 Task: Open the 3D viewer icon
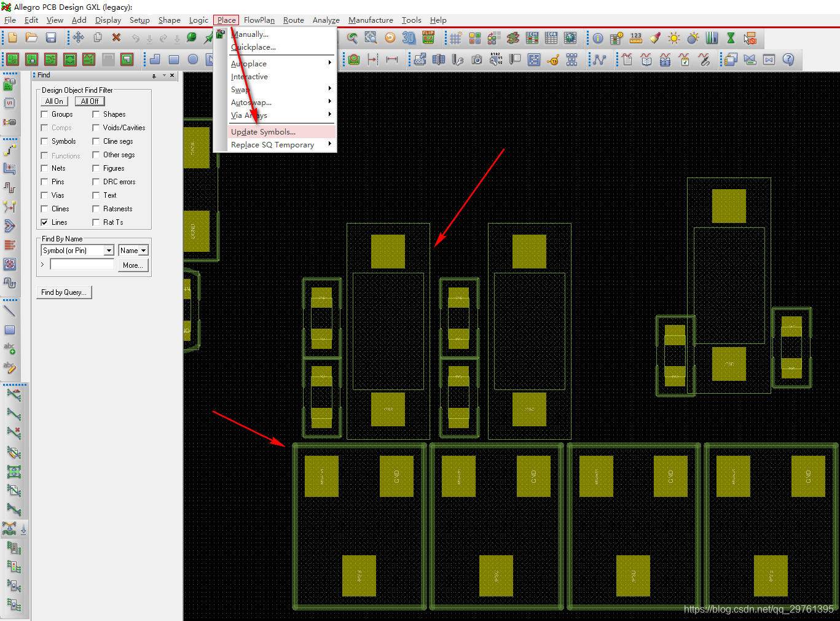click(x=409, y=38)
